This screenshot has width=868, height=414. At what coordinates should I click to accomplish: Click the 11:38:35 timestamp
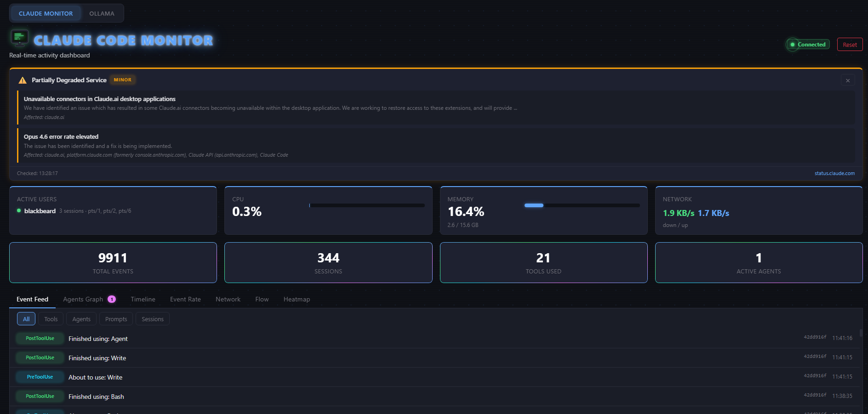tap(842, 396)
